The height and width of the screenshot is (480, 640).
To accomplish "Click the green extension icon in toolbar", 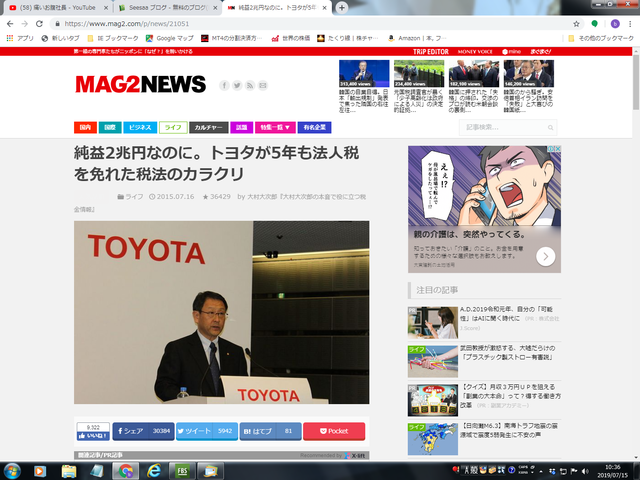I will [595, 24].
